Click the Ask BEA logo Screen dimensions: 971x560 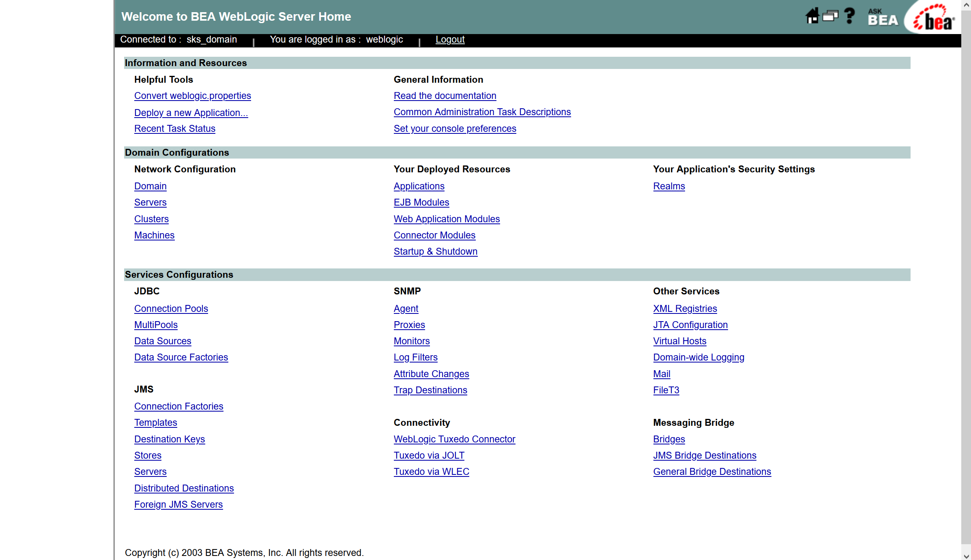point(883,17)
